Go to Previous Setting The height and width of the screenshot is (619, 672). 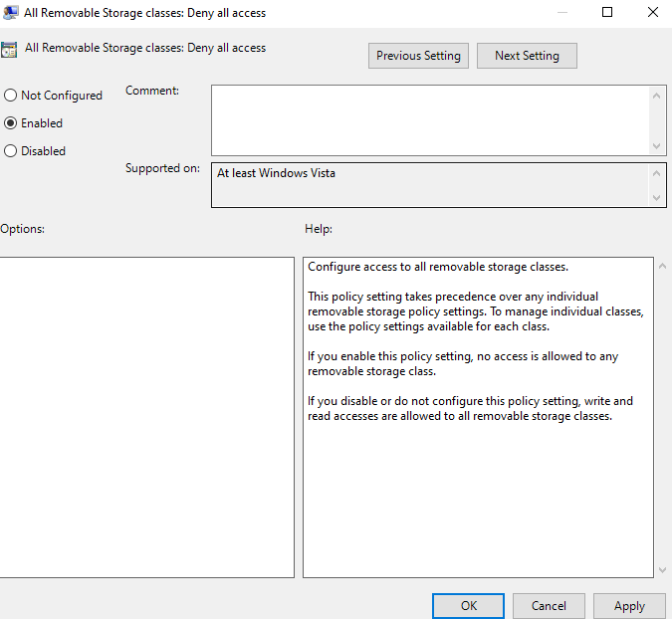point(418,56)
